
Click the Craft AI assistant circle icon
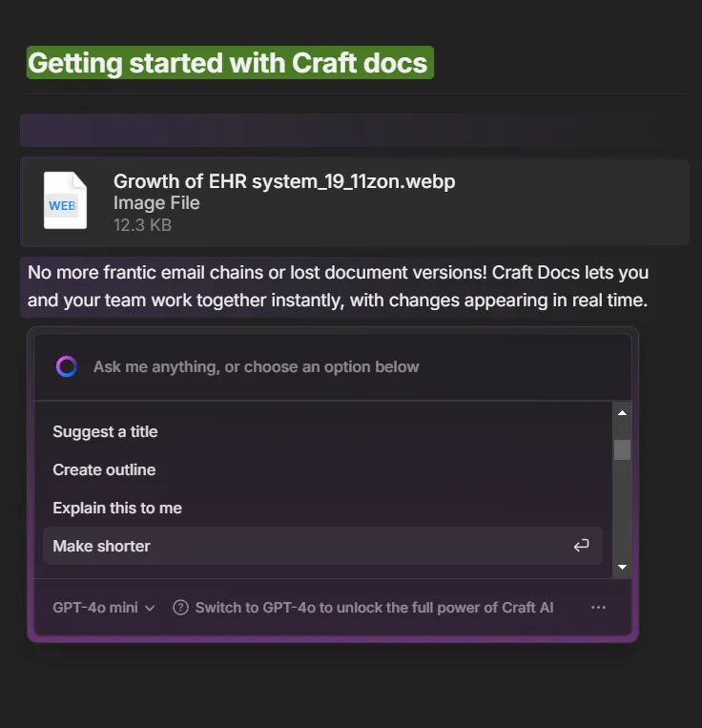click(67, 366)
